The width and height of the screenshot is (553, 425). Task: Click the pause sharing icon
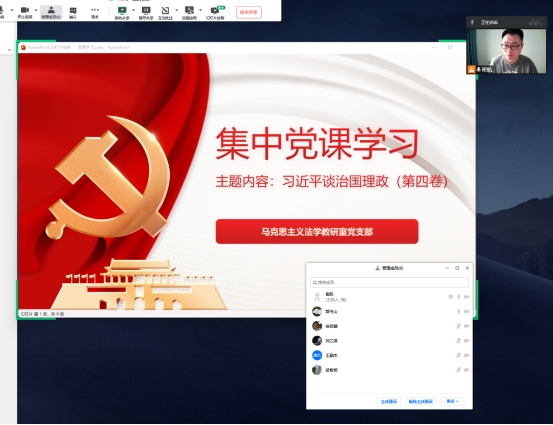(x=146, y=10)
